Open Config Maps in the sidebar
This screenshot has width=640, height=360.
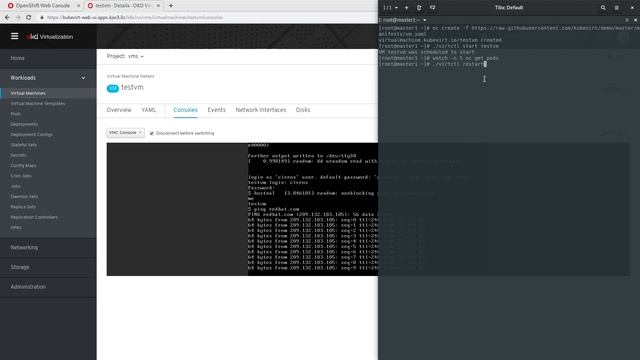[x=23, y=165]
